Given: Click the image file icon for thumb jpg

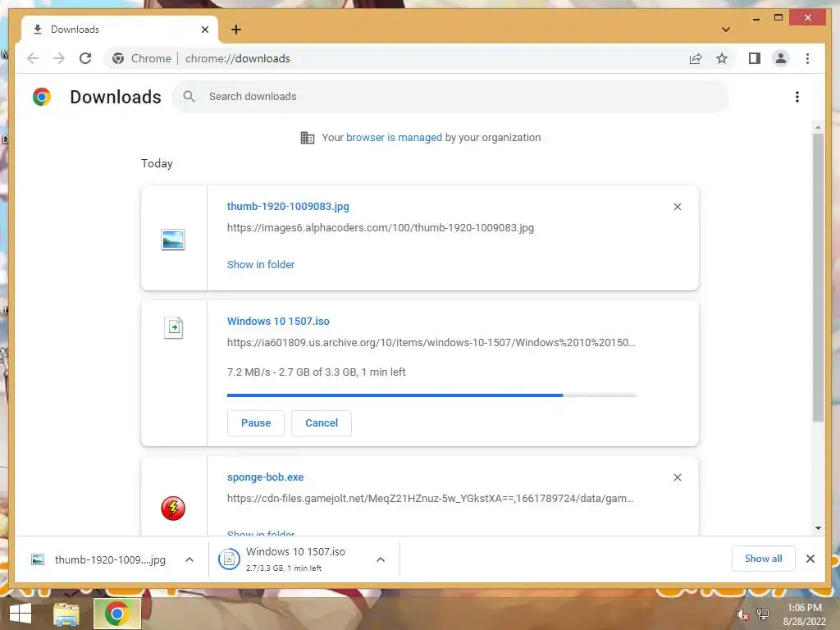Looking at the screenshot, I should [x=173, y=240].
